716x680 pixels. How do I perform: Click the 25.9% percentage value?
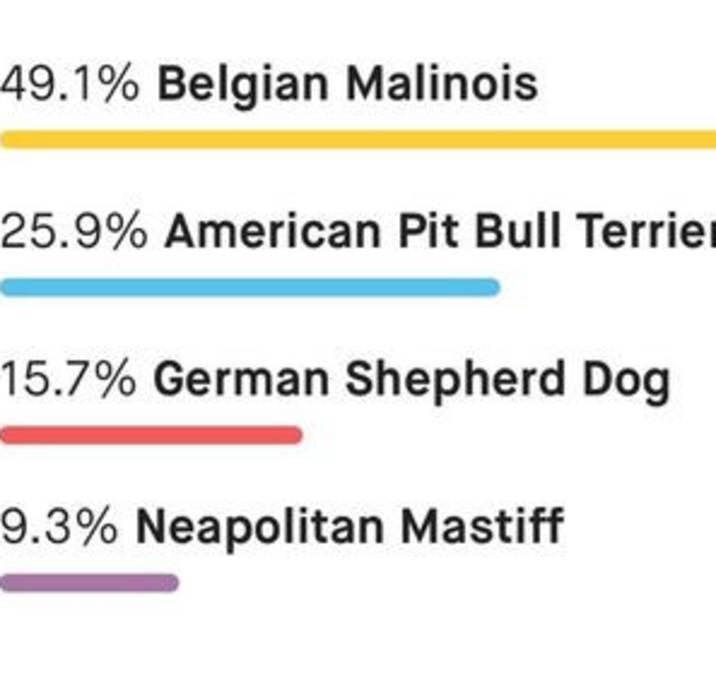pos(74,231)
